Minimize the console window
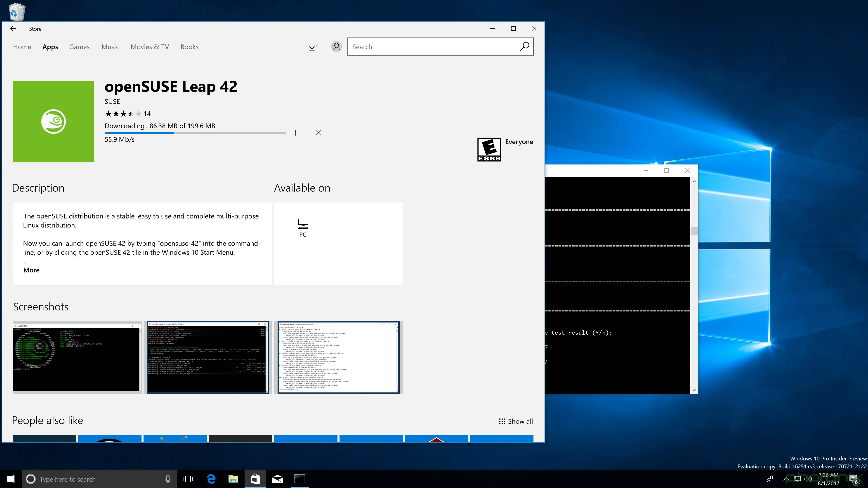This screenshot has width=868, height=488. tap(646, 170)
